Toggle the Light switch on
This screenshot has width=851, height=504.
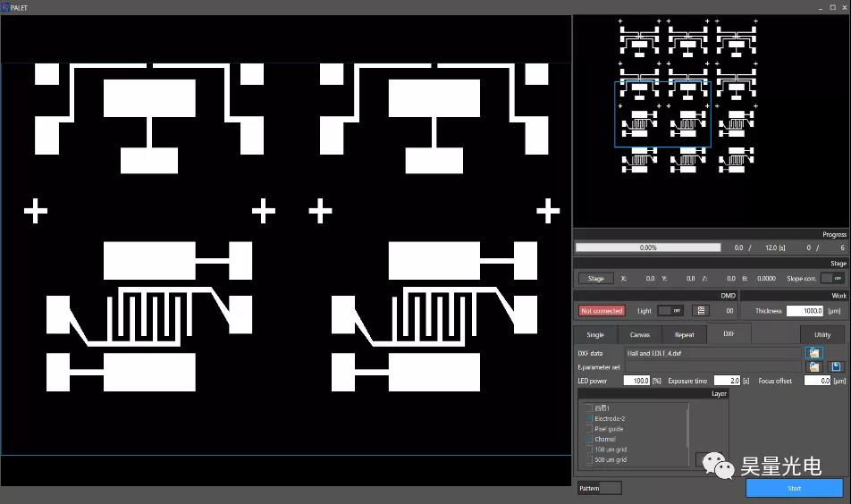click(x=670, y=311)
